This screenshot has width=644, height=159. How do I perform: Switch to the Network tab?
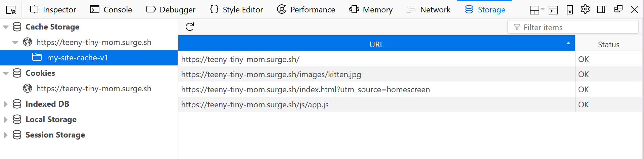428,10
